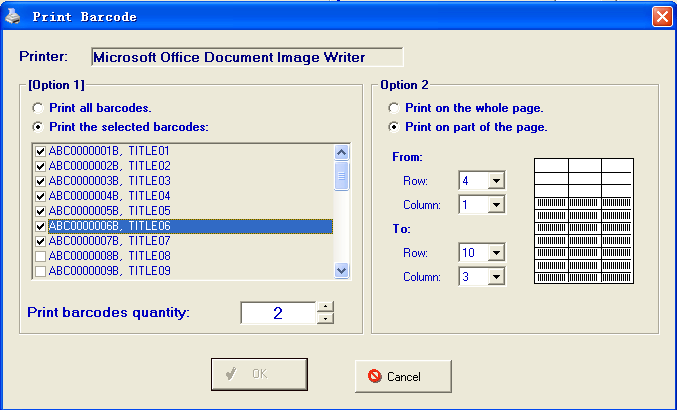Increase print barcodes quantity with up arrow

pyautogui.click(x=326, y=307)
